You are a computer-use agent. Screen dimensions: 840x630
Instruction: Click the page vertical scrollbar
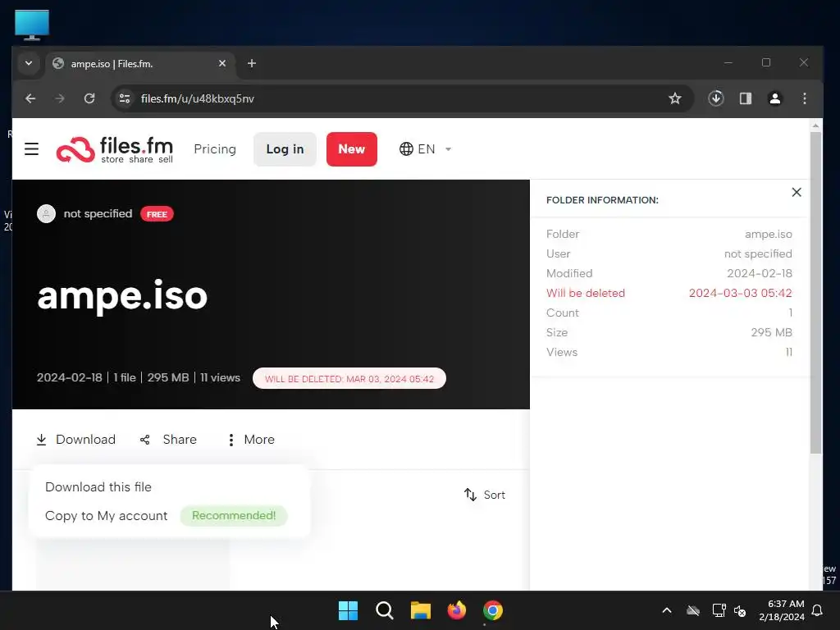pos(815,292)
